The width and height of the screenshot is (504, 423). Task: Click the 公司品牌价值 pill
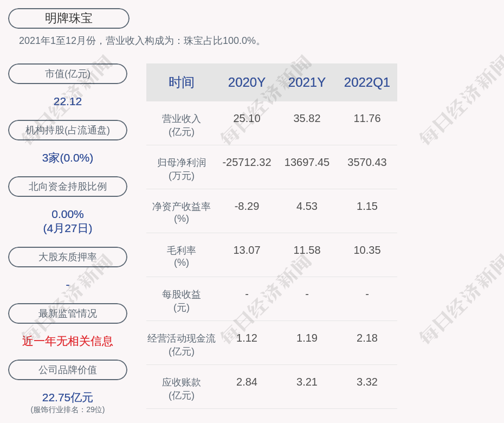tap(68, 370)
